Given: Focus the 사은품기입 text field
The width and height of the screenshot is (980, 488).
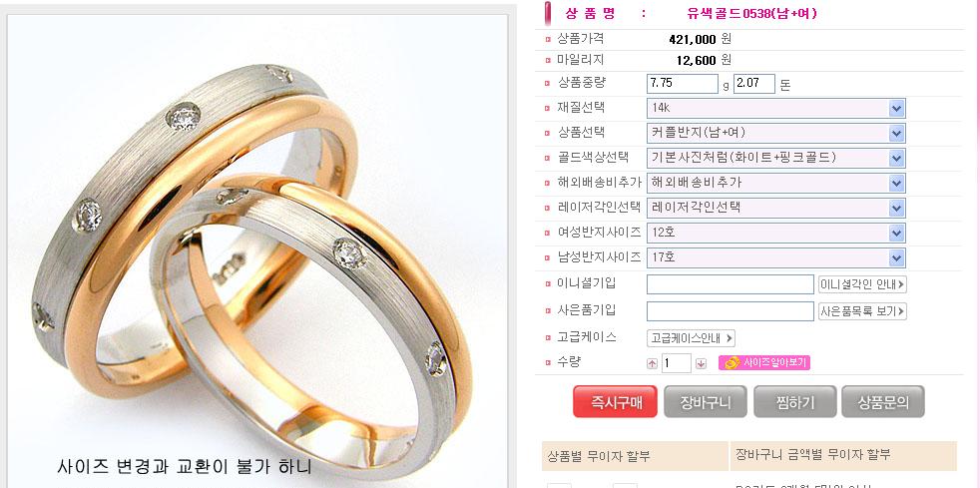Looking at the screenshot, I should (x=730, y=311).
